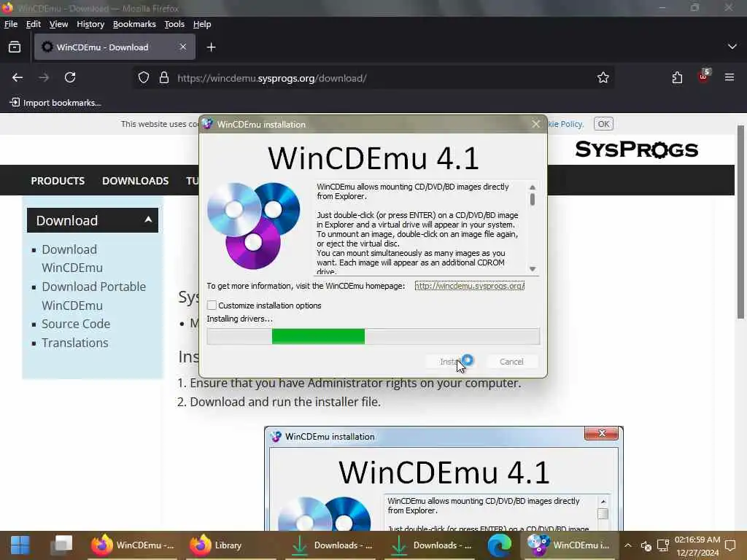Click the Firefox back arrow button

click(18, 77)
